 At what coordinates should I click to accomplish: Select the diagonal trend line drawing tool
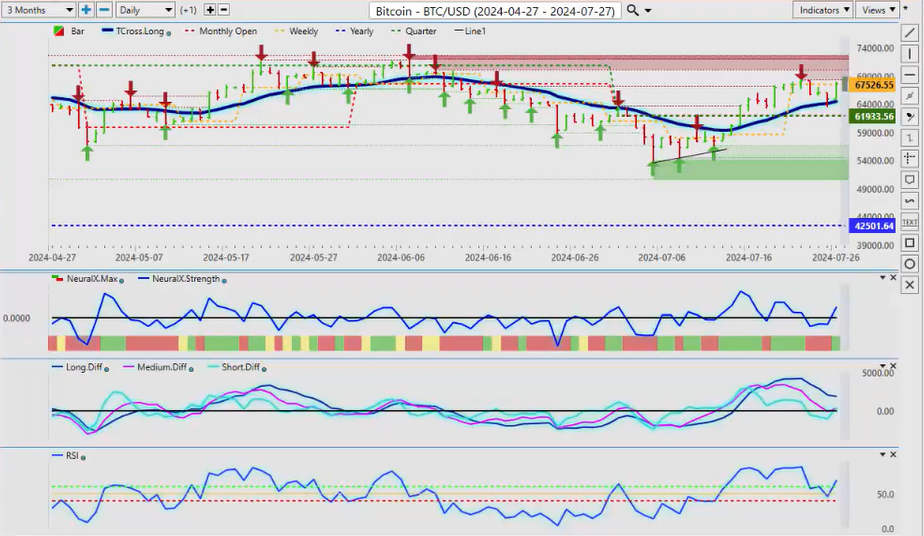click(909, 34)
